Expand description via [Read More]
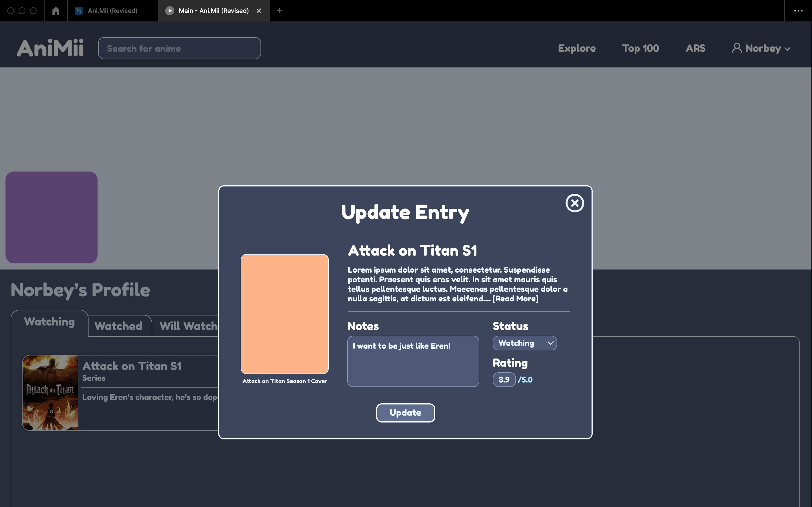The image size is (812, 507). (515, 299)
